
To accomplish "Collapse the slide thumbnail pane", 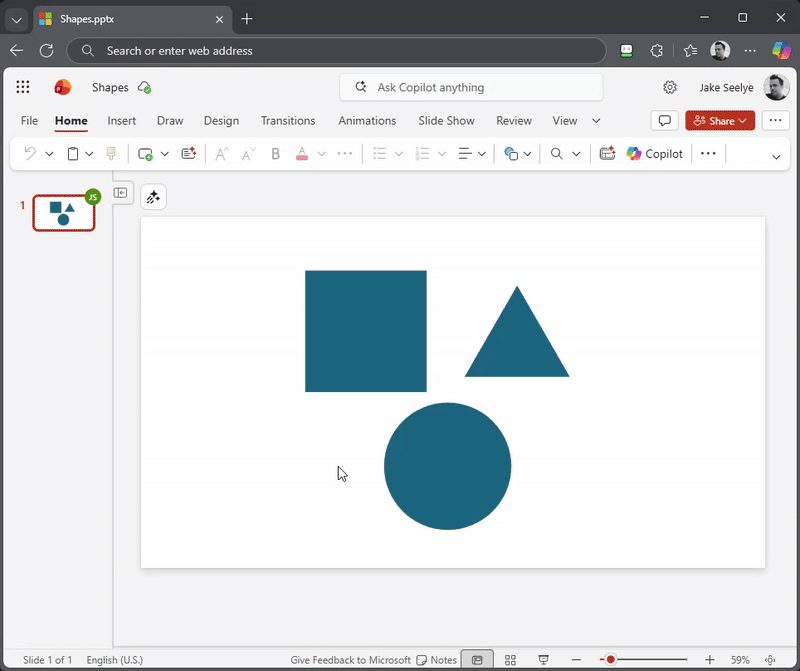I will (x=121, y=193).
